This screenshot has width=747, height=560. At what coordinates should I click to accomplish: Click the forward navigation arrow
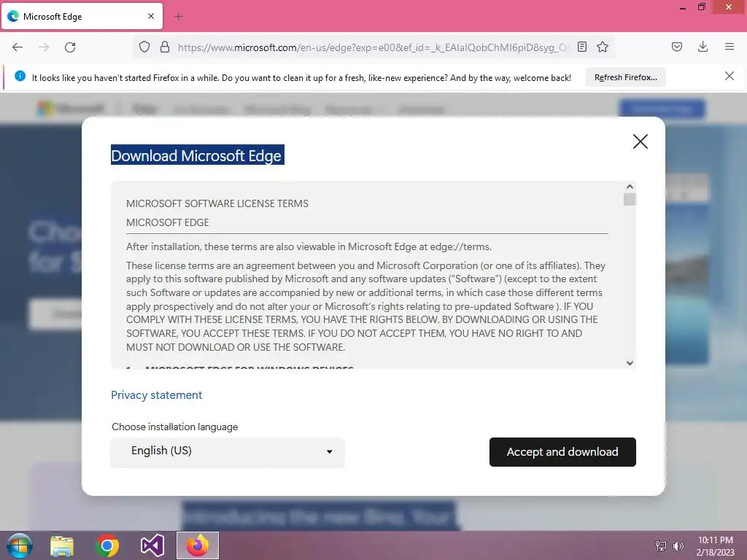click(x=44, y=47)
